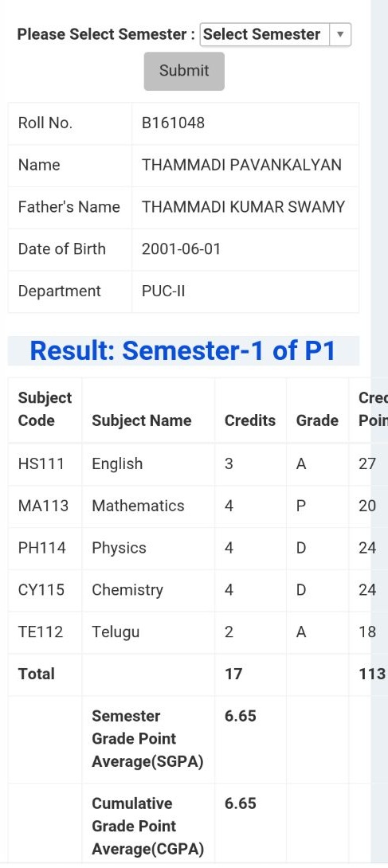Click the father's name THAMMADI KUMAR SWAMY
388x868 pixels.
(243, 207)
